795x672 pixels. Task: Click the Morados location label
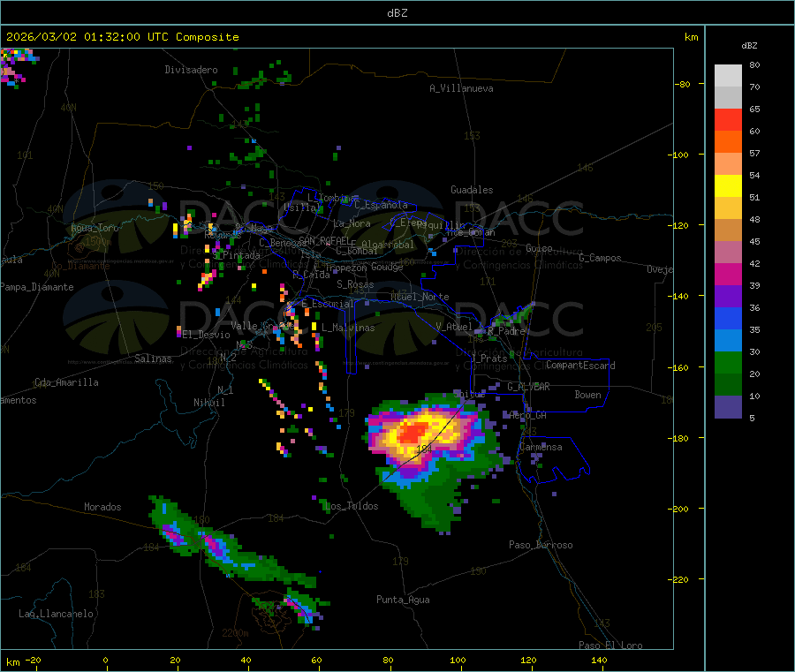pos(102,507)
